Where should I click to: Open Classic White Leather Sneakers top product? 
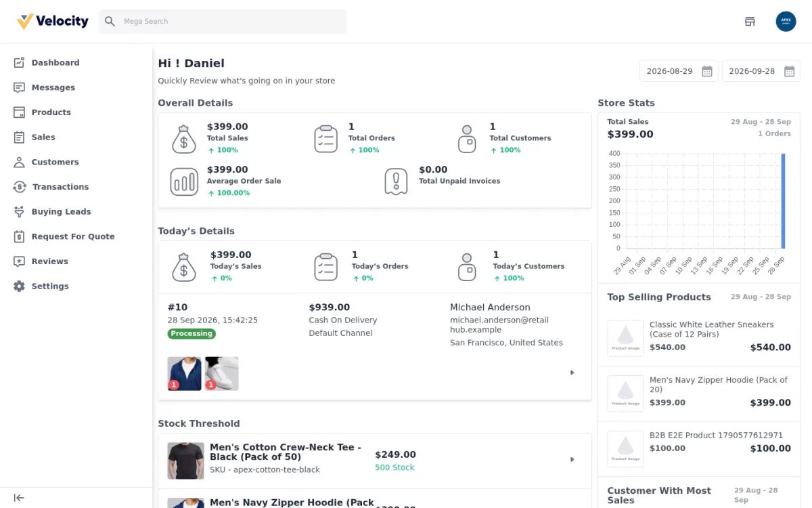(x=711, y=329)
